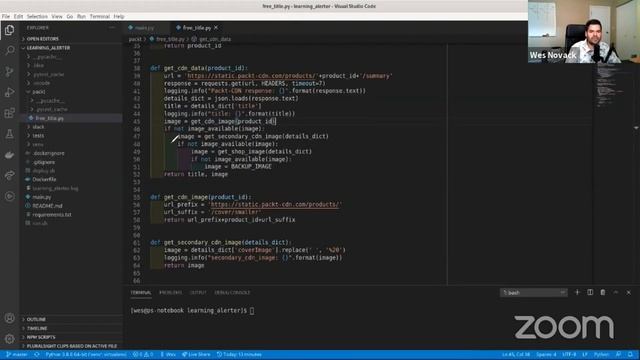Open the play-circle view in activity bar
Viewport: 640px width, 360px height.
(9, 196)
